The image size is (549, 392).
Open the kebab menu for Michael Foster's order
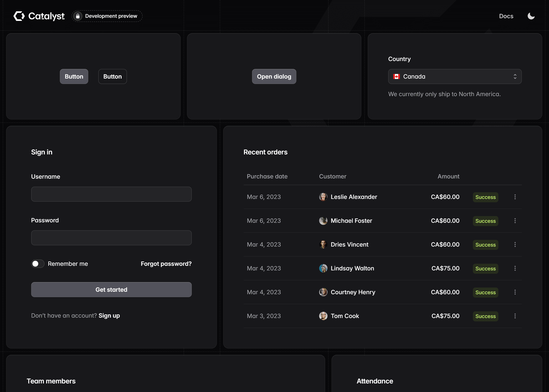click(515, 221)
